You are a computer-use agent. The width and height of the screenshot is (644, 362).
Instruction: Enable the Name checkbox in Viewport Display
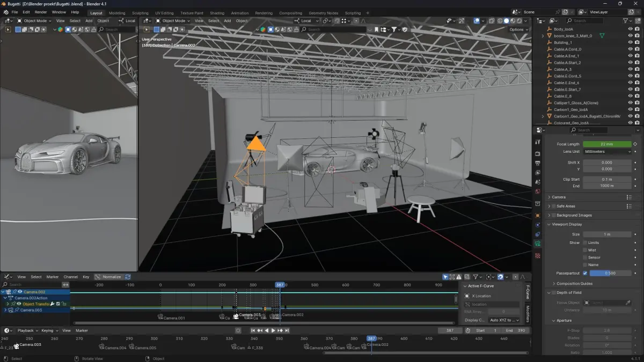click(586, 265)
